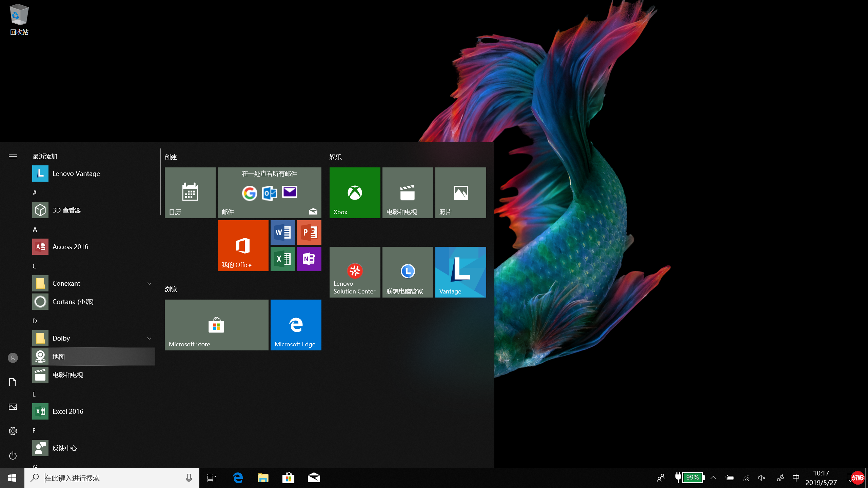Open the Xbox tile
The height and width of the screenshot is (488, 868).
tap(355, 192)
